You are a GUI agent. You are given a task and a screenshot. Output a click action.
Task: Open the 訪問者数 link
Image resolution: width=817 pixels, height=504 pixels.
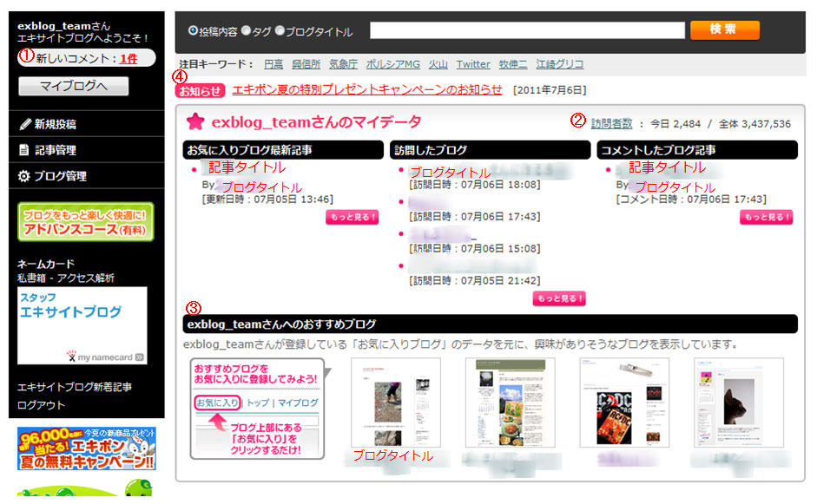[611, 124]
